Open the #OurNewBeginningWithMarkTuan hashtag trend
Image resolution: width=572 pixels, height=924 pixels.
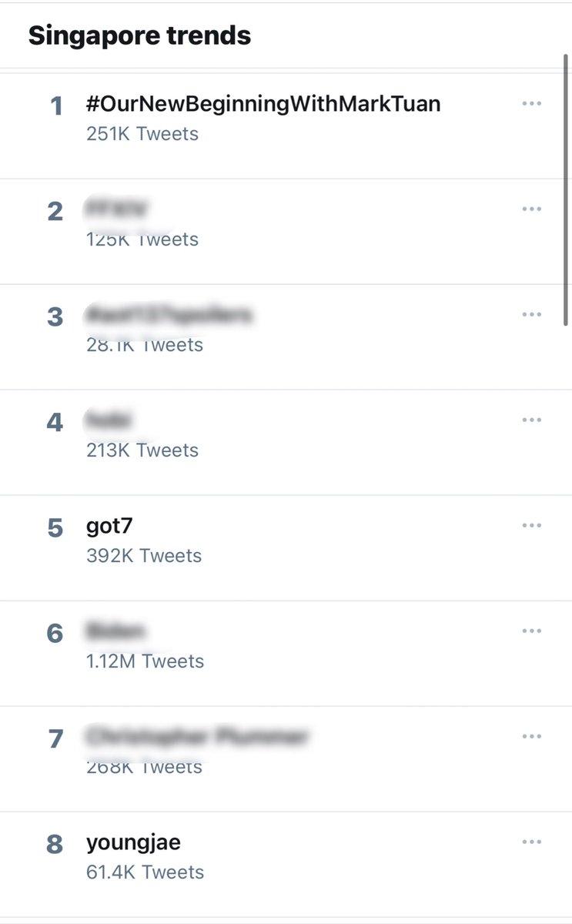click(x=263, y=104)
